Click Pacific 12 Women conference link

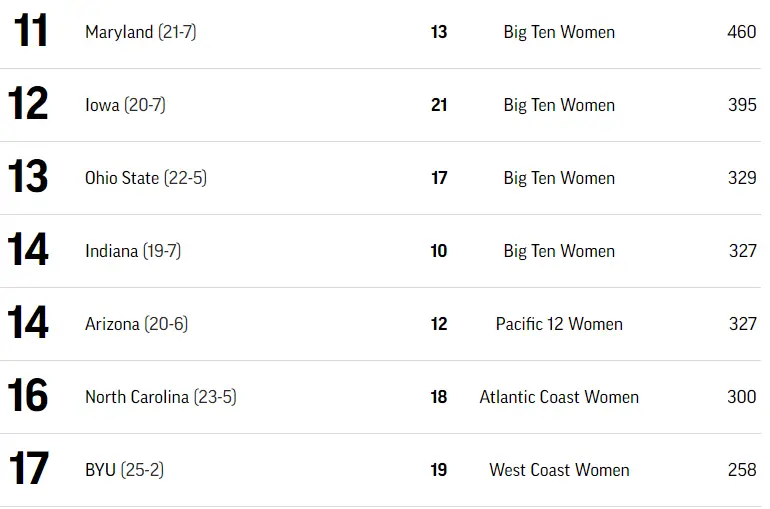tap(559, 324)
